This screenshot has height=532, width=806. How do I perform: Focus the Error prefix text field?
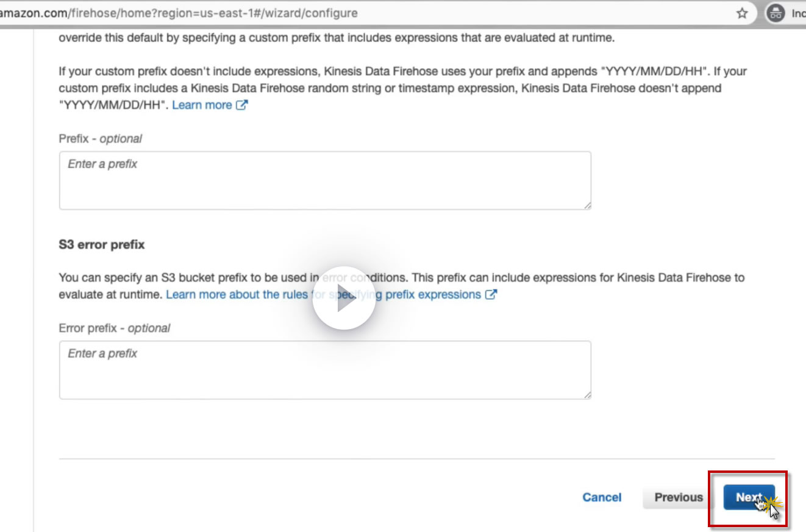325,370
